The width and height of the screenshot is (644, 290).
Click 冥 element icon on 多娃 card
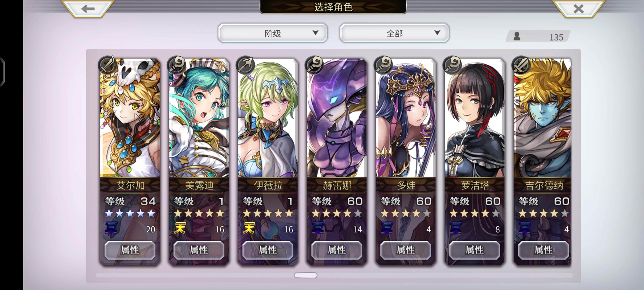point(386,228)
